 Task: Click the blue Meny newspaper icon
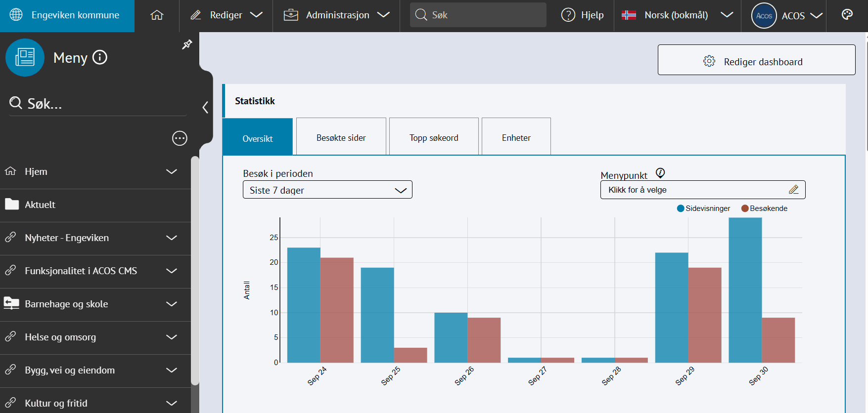point(25,58)
